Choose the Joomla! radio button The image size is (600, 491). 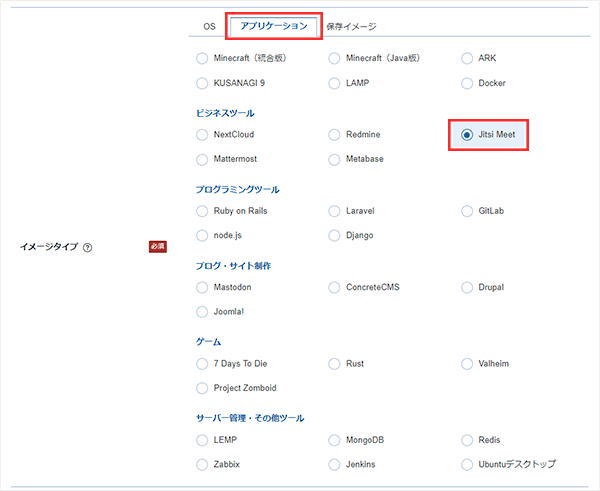click(x=202, y=312)
